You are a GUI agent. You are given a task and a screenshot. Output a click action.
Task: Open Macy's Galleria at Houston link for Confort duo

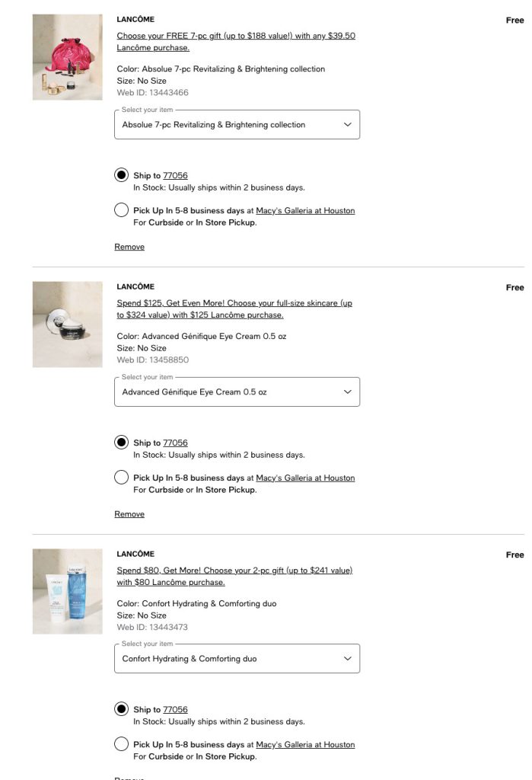tap(305, 745)
